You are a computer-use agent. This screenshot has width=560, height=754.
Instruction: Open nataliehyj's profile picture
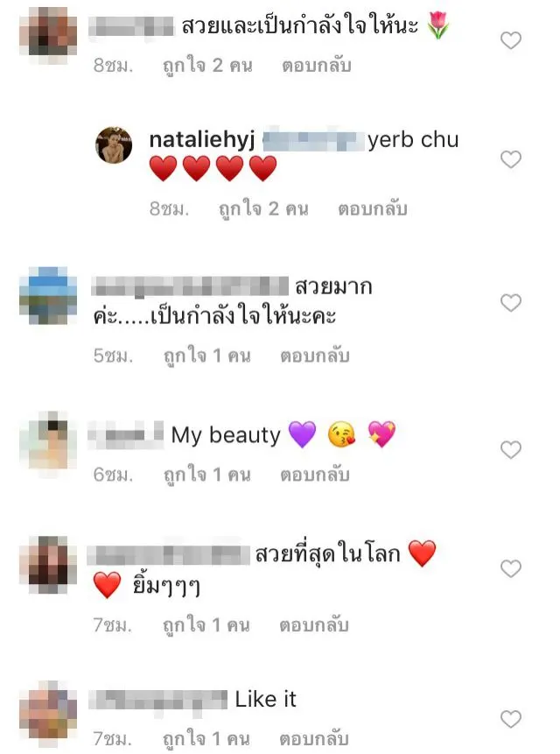[x=114, y=145]
